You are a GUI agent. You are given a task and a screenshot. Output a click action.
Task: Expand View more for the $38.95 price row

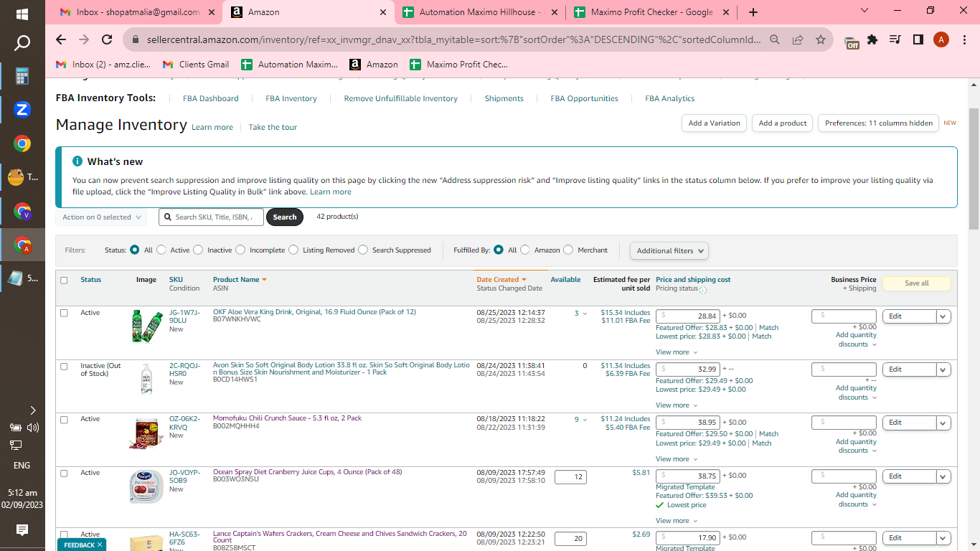[x=676, y=459]
